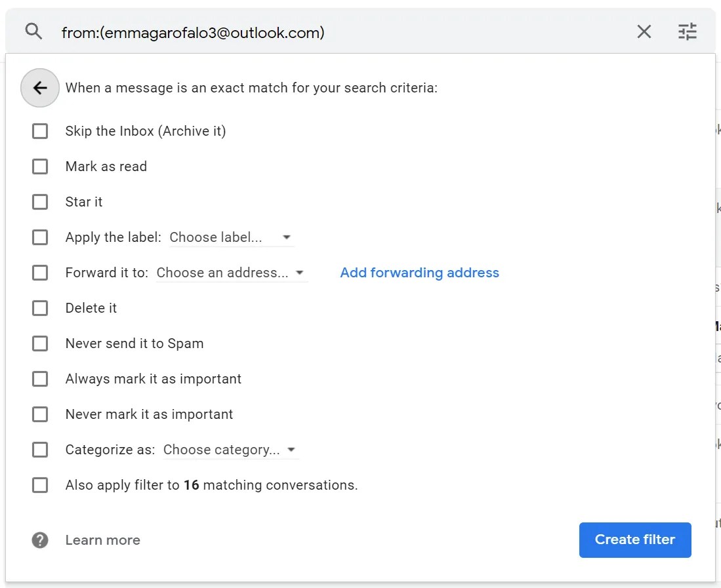
Task: Open advanced search options icon
Action: (x=687, y=31)
